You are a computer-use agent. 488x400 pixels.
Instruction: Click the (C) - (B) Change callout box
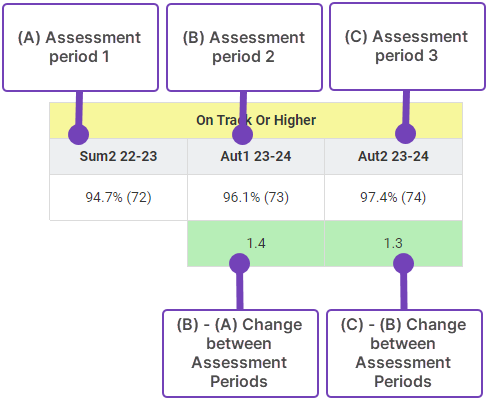pyautogui.click(x=404, y=353)
